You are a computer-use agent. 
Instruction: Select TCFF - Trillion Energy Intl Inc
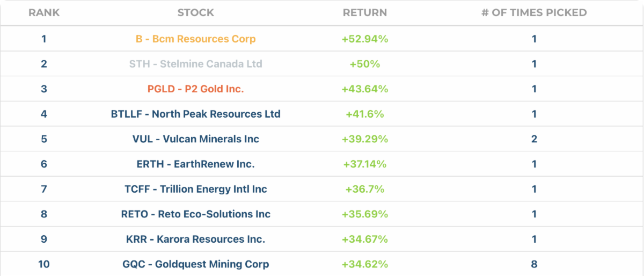(x=195, y=189)
